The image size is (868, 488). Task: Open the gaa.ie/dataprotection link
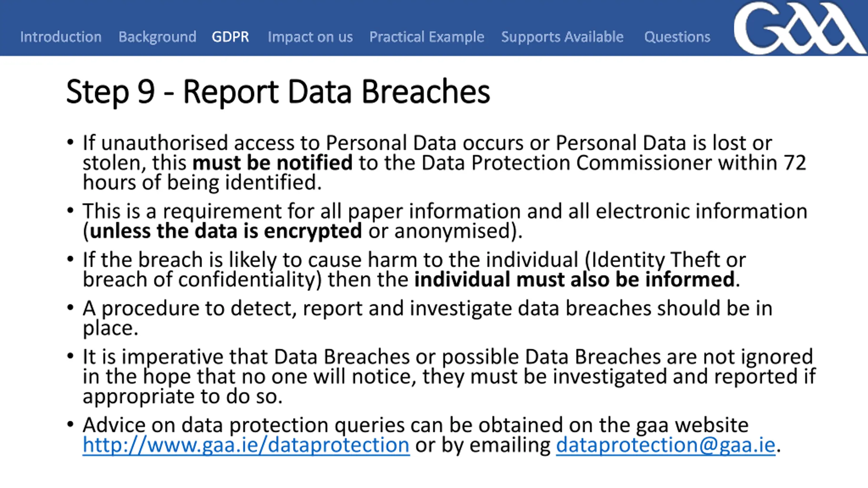pyautogui.click(x=246, y=445)
